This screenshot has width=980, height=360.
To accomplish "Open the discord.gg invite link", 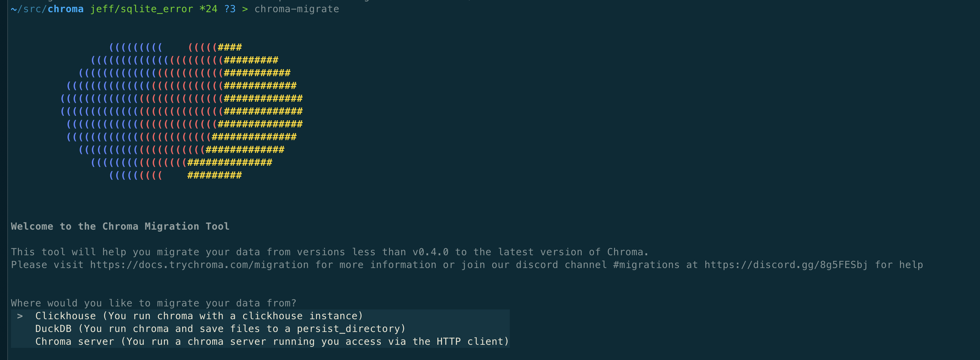I will [786, 265].
